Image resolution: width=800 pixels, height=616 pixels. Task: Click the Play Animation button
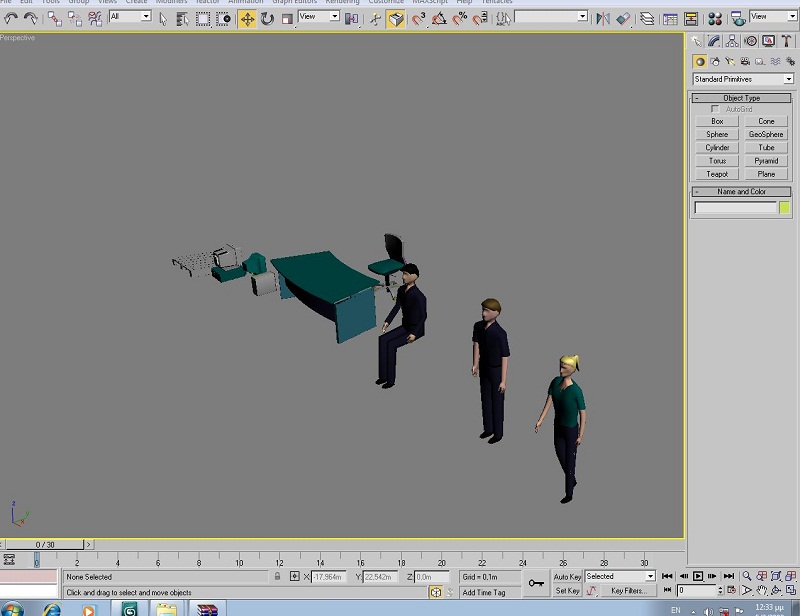point(698,576)
